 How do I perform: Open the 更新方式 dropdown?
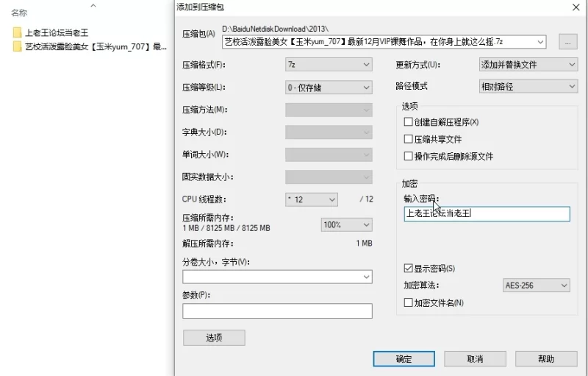(527, 65)
